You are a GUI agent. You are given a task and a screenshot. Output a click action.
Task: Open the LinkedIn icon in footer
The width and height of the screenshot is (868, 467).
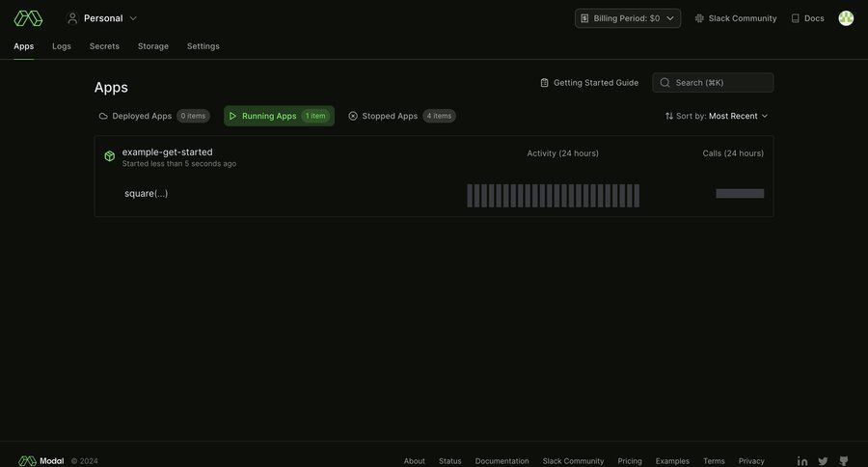click(802, 461)
